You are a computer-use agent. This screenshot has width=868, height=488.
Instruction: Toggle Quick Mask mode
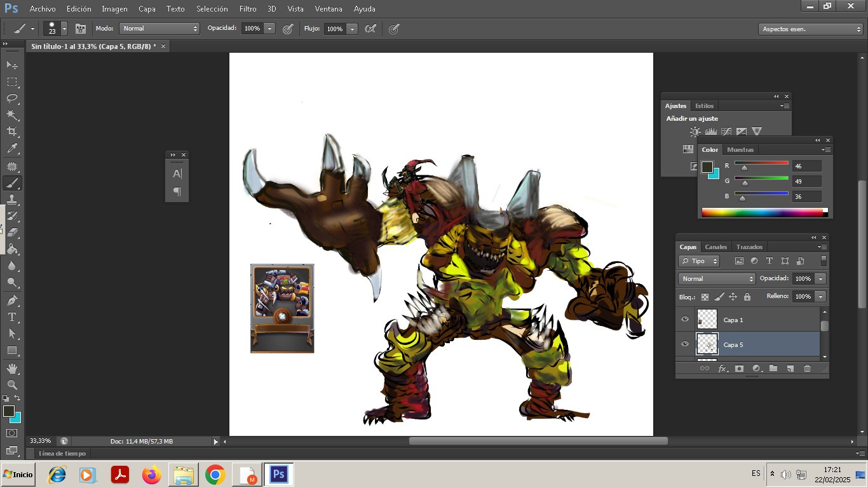click(x=12, y=433)
